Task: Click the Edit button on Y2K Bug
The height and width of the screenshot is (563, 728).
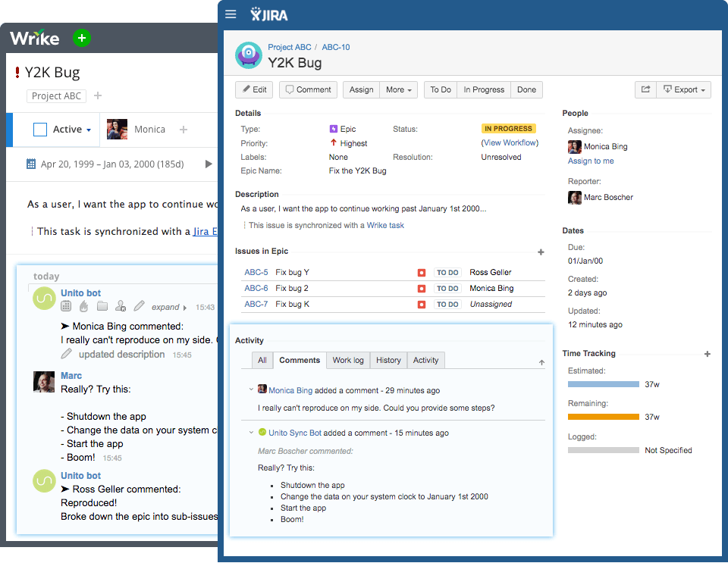Action: coord(253,89)
